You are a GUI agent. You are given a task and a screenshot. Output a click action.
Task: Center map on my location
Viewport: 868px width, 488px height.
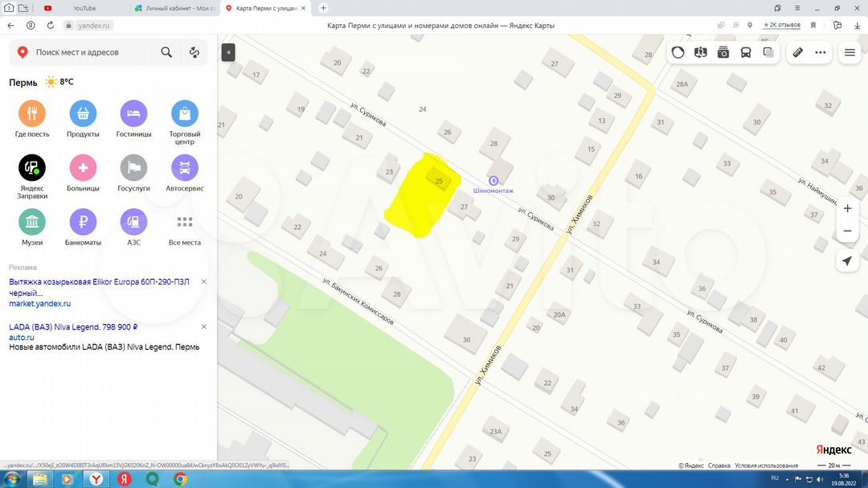(x=847, y=261)
